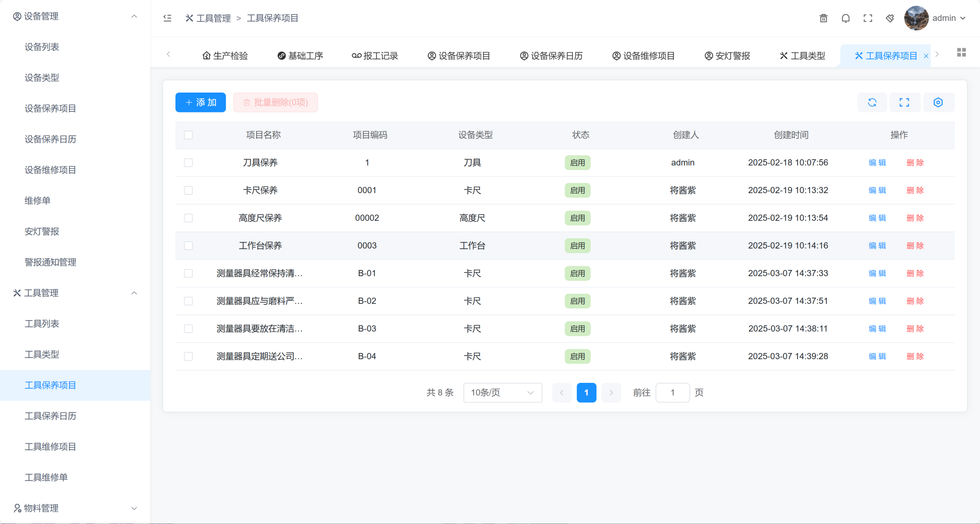Click the trash can icon in header

[823, 18]
